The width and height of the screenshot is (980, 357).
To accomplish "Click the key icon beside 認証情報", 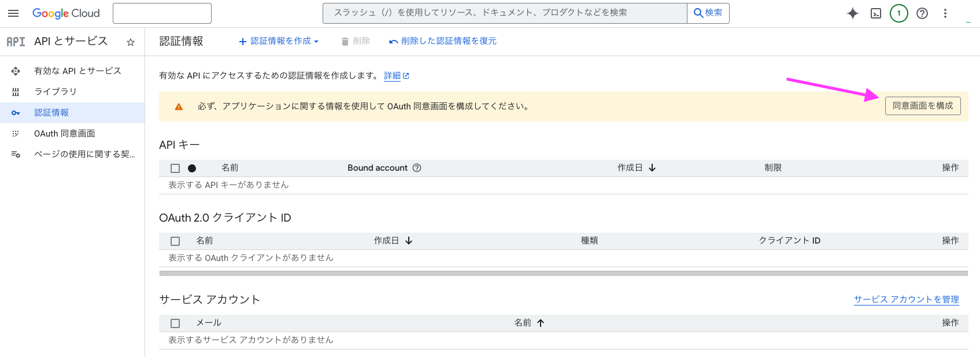I will (x=16, y=113).
